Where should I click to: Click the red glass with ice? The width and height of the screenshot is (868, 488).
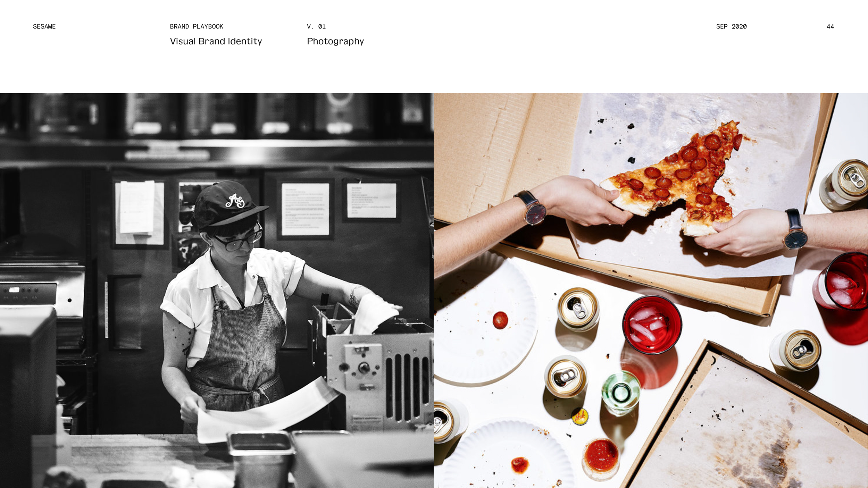point(652,325)
